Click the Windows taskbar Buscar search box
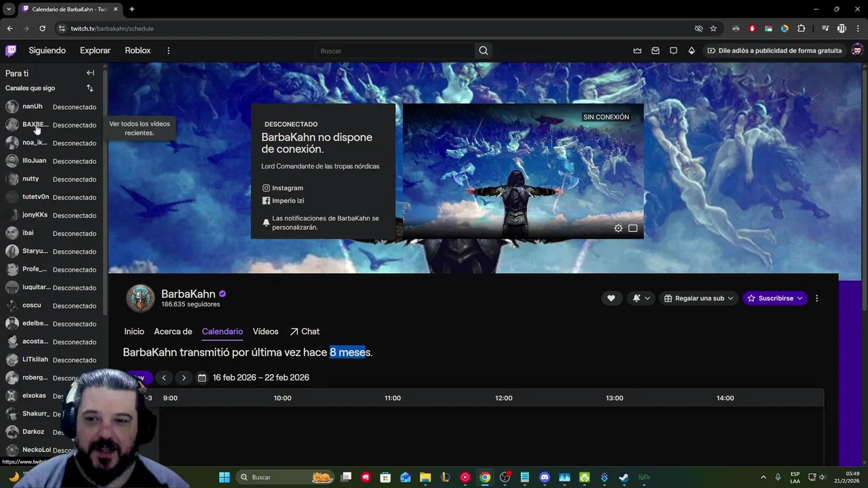Image resolution: width=868 pixels, height=488 pixels. [x=285, y=477]
